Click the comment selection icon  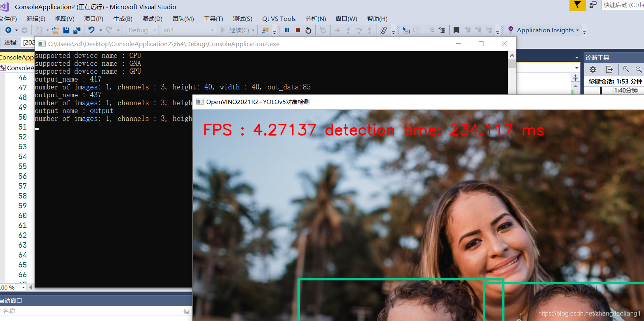pos(431,30)
